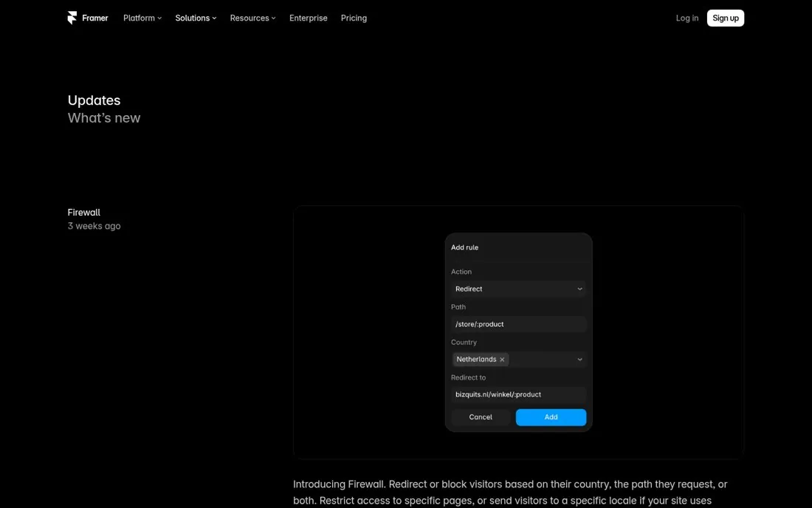Open the Country selector chevron
Screen dimensions: 812x508
579,360
